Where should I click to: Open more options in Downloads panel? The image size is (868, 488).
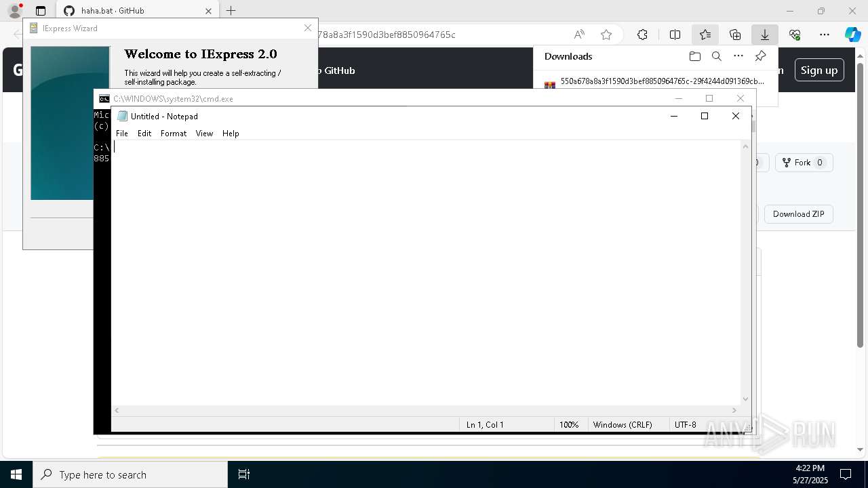click(738, 56)
